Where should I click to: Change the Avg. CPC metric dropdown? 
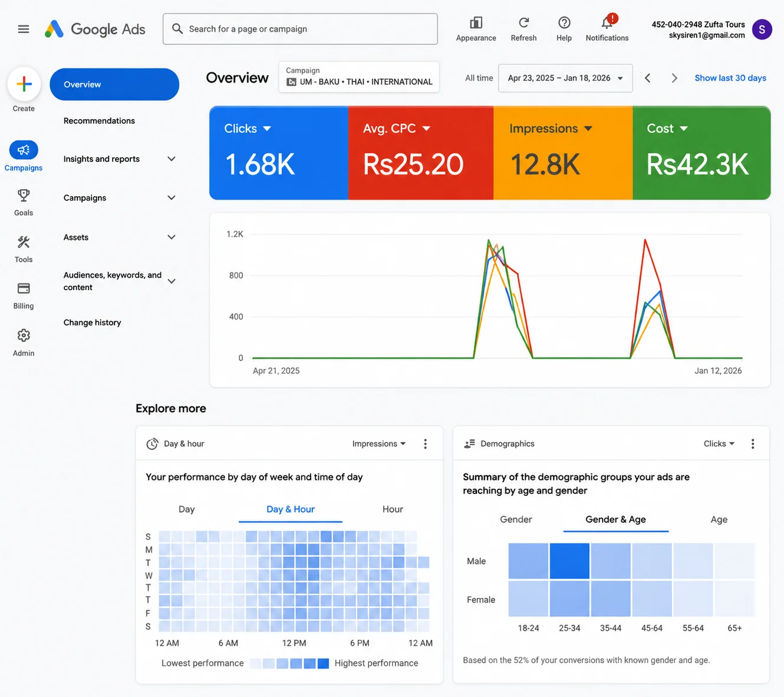click(x=396, y=129)
